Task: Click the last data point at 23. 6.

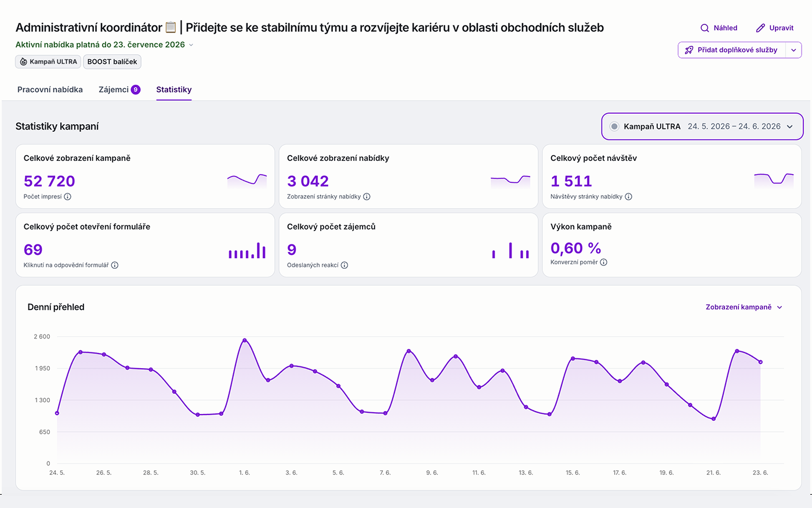Action: (x=760, y=362)
